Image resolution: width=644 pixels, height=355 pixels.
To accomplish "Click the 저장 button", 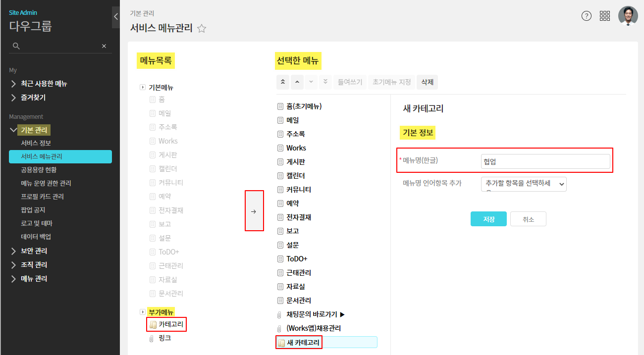I will (488, 219).
